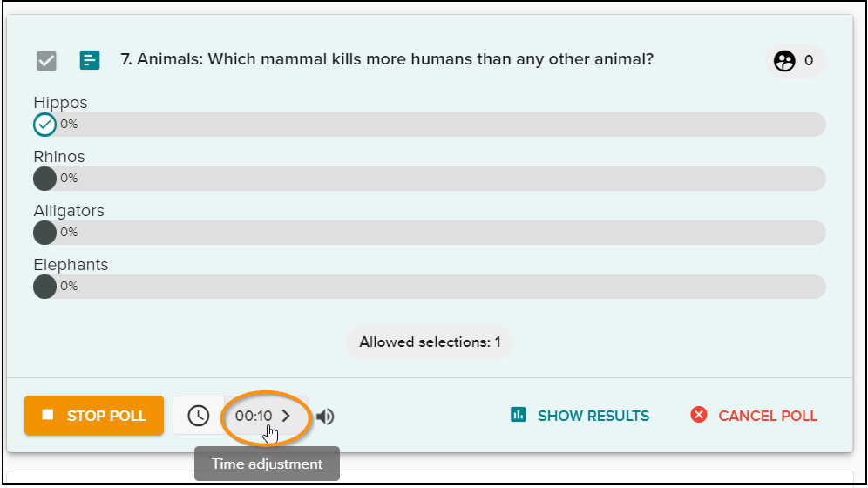Toggle the question 7 checkbox
The image size is (868, 488).
[46, 61]
